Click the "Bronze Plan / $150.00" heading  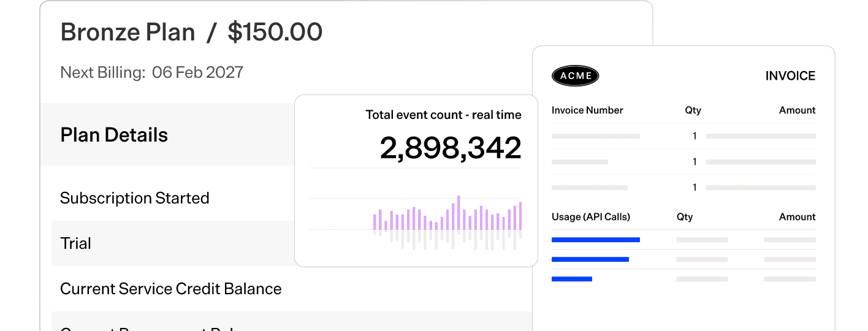[x=191, y=32]
